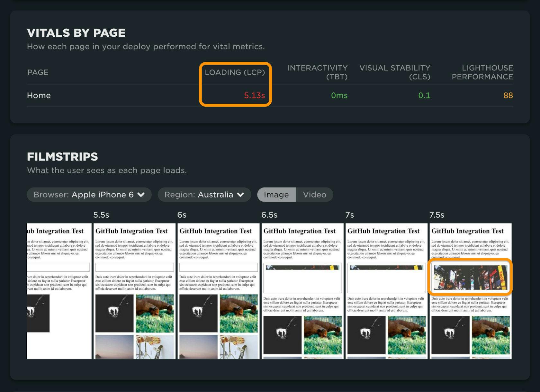Viewport: 540px width, 392px height.
Task: Click the LIGHTHOUSE PERFORMANCE column header
Action: [x=482, y=72]
